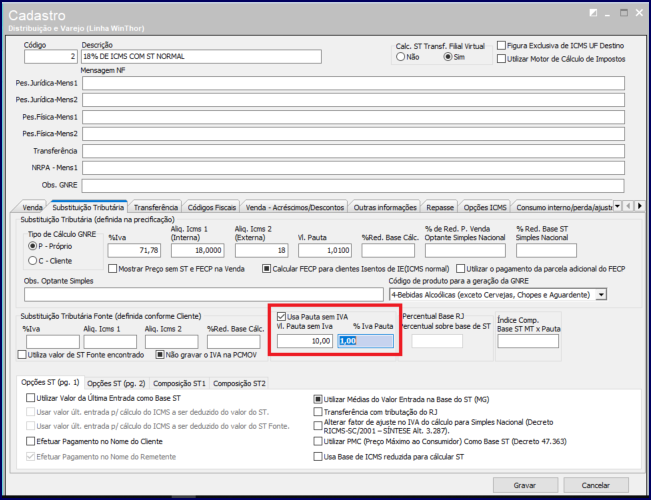
Task: Check Utilizar Motor de Cálculo de Impostos
Action: pyautogui.click(x=502, y=59)
